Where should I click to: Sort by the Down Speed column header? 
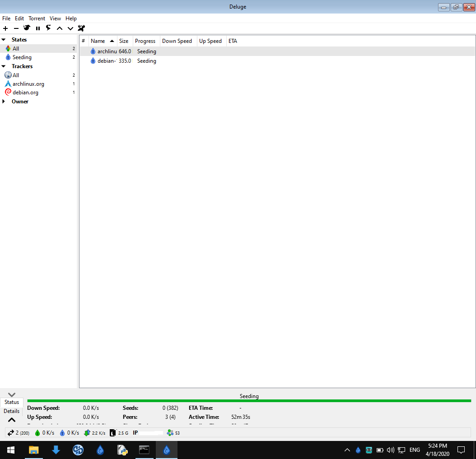tap(178, 41)
